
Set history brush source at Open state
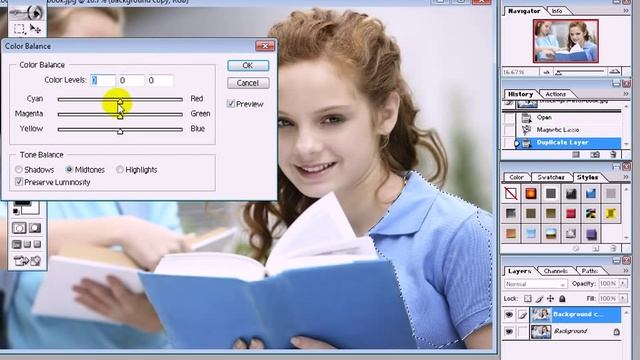coord(509,118)
